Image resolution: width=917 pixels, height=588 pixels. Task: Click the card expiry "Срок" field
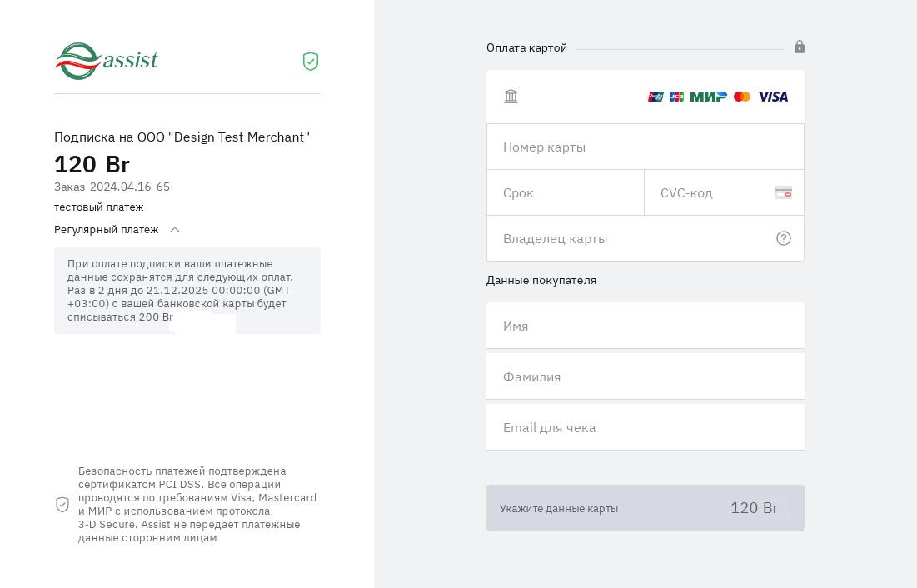pos(565,193)
